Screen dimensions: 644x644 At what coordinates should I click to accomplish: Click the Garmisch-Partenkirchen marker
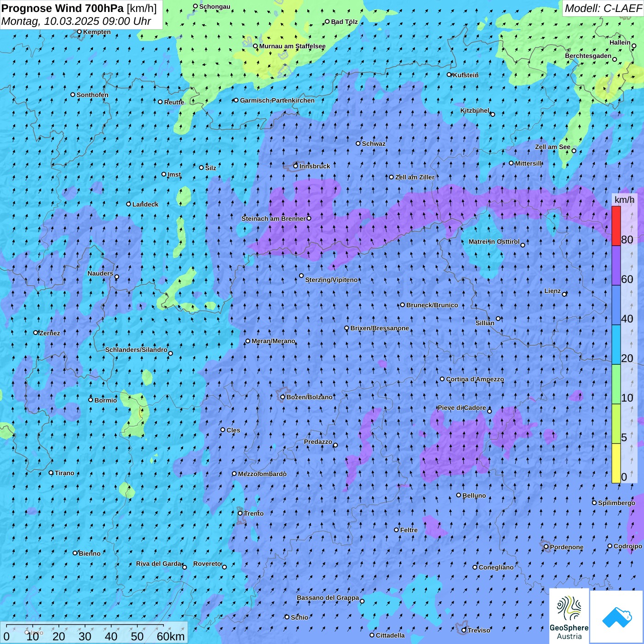coord(236,100)
